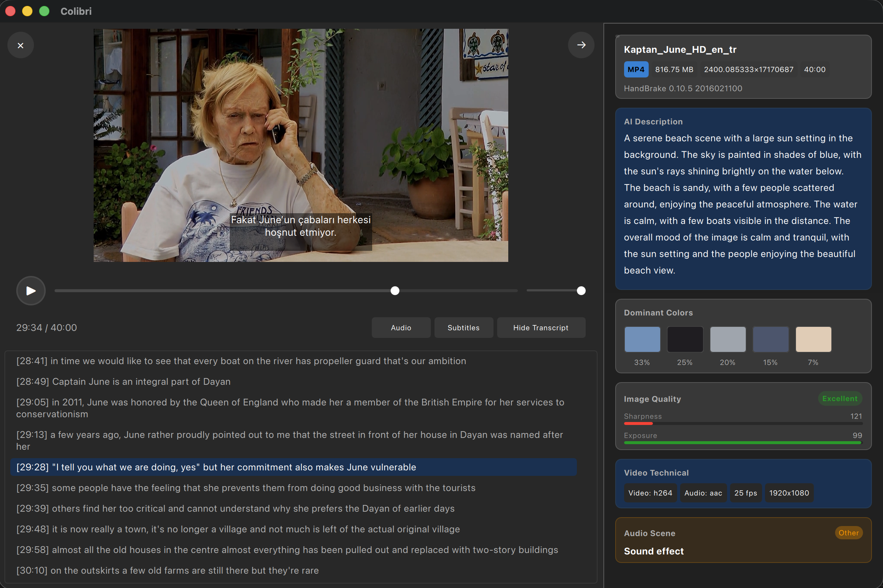Toggle the Audio option
883x588 pixels.
click(x=401, y=327)
